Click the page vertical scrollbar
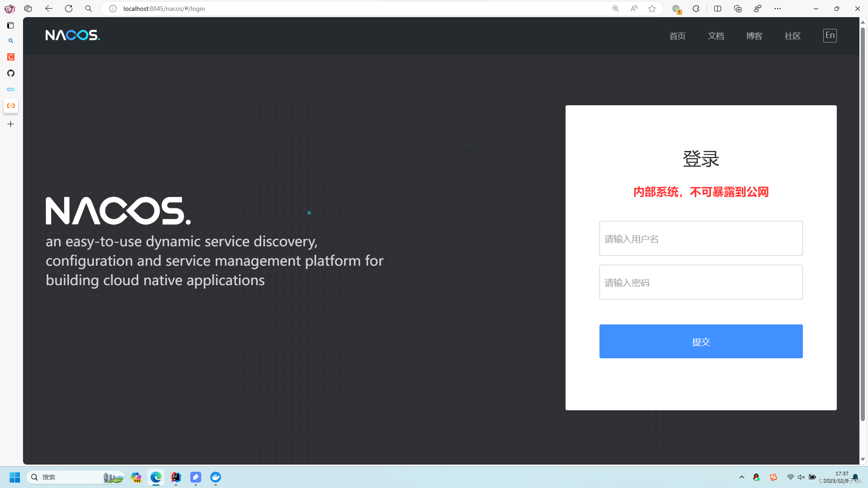This screenshot has width=868, height=488. pos(863,224)
